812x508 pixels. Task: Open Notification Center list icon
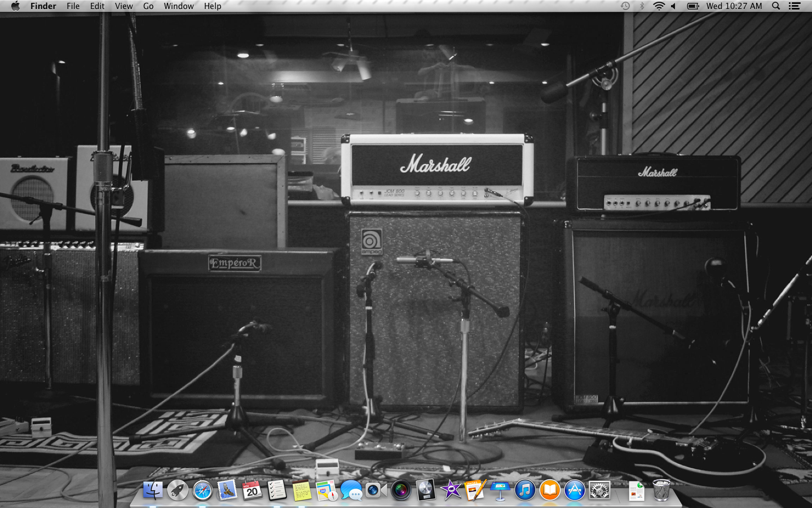coord(795,6)
